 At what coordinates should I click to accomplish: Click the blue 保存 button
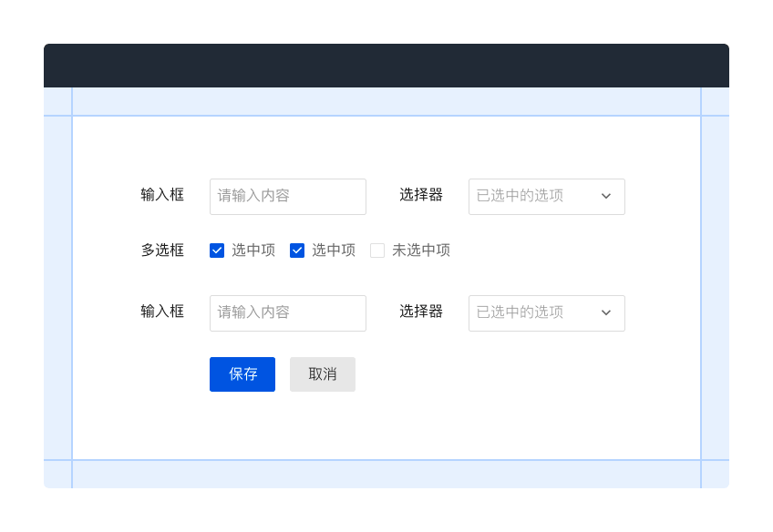coord(242,374)
